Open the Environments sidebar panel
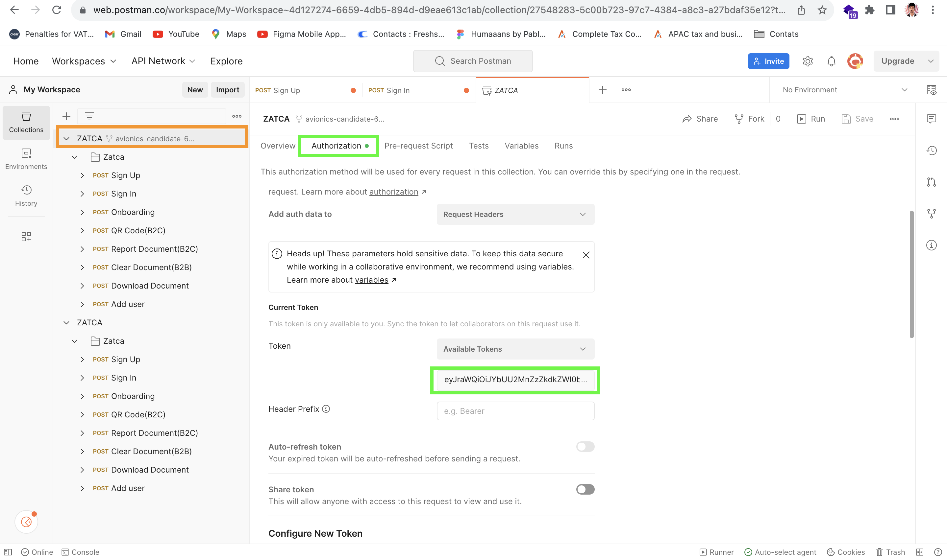This screenshot has height=560, width=947. [x=26, y=158]
